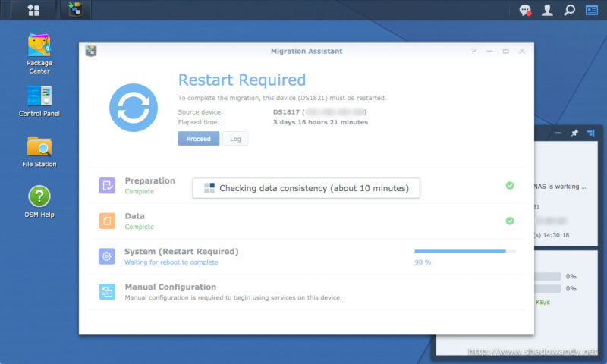Screen dimensions: 607x364
Task: Open Control Panel desktop icon
Action: (x=39, y=102)
